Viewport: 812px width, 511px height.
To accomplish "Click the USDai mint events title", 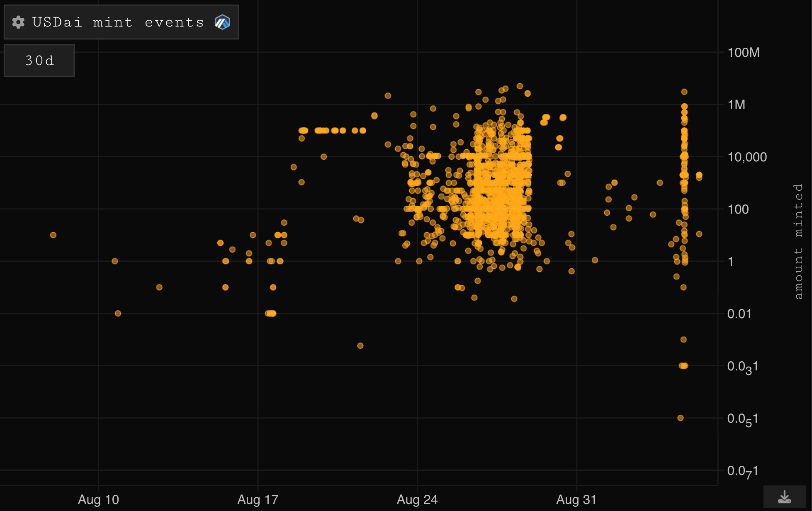I will [118, 22].
